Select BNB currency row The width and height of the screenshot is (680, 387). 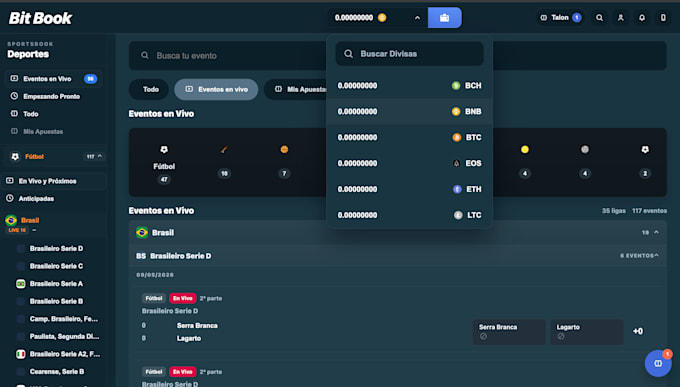point(409,112)
